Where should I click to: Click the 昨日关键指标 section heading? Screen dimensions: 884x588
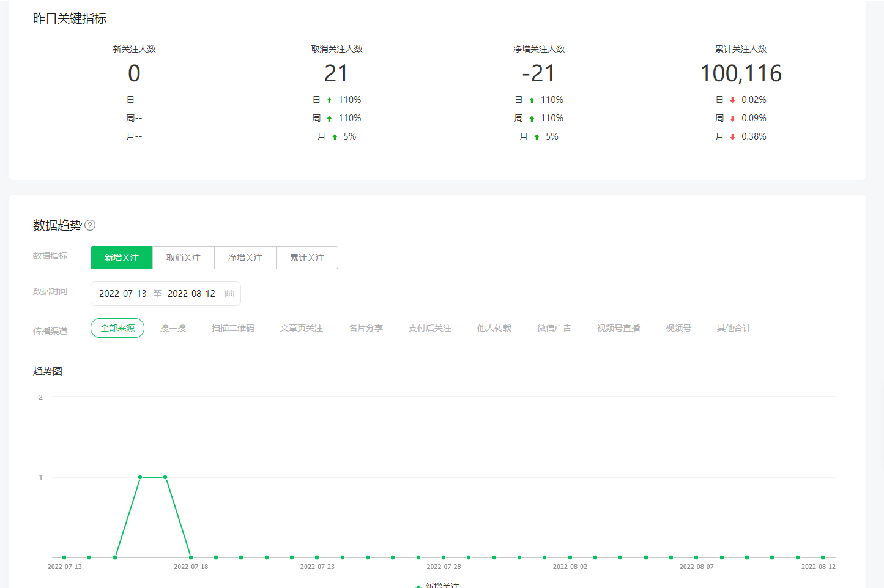point(70,19)
